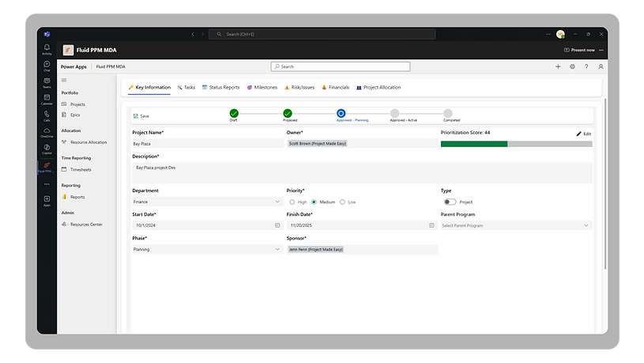The image size is (644, 363).
Task: Collapse the navigation with hamburger icon
Action: click(64, 80)
